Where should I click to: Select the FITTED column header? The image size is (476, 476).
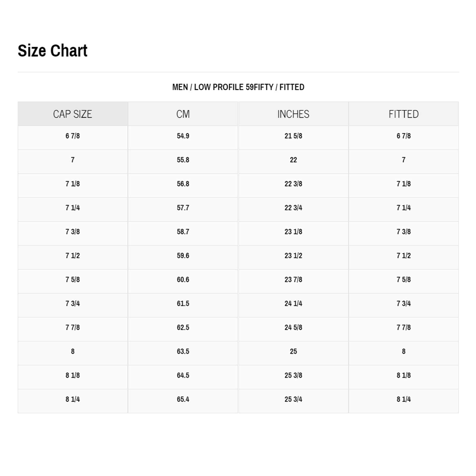tap(404, 114)
